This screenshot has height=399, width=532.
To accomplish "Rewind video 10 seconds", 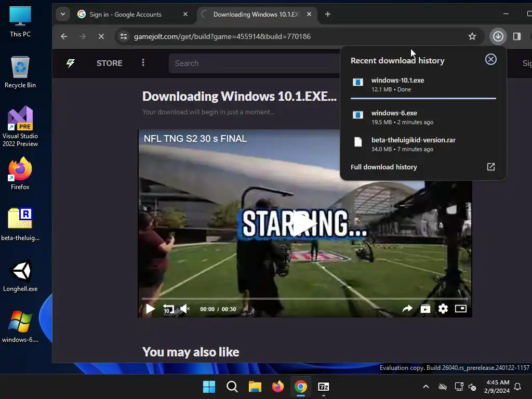I will click(x=168, y=309).
